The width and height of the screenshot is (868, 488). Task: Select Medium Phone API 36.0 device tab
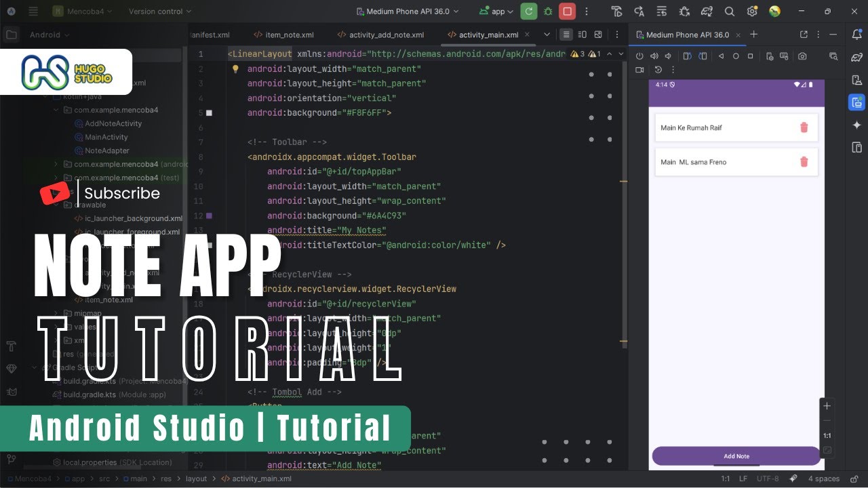pos(688,35)
